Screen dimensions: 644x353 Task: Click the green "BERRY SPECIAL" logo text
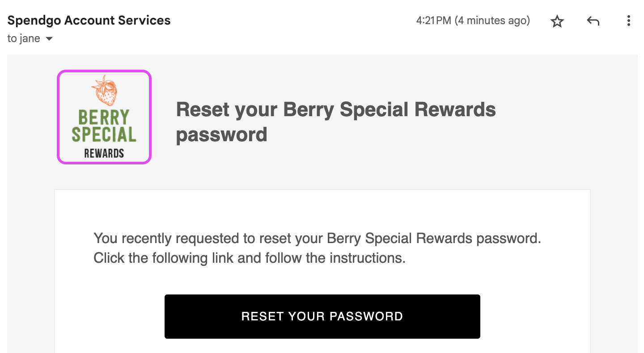click(104, 126)
